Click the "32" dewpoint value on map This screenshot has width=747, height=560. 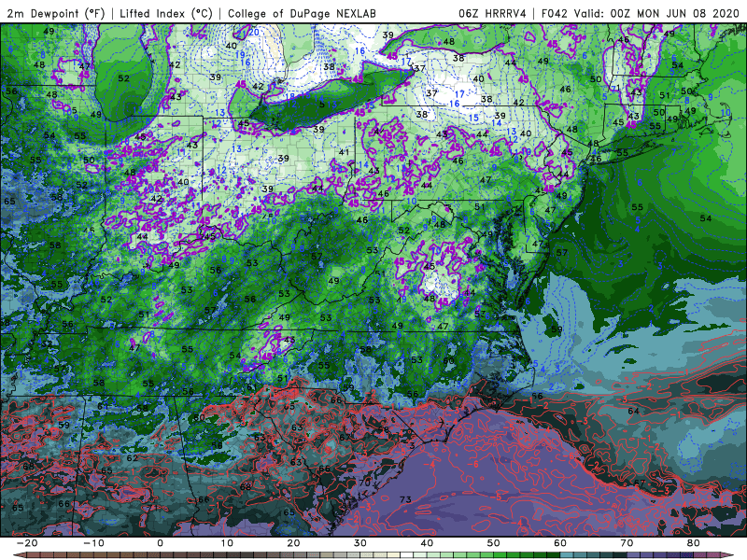[x=47, y=343]
